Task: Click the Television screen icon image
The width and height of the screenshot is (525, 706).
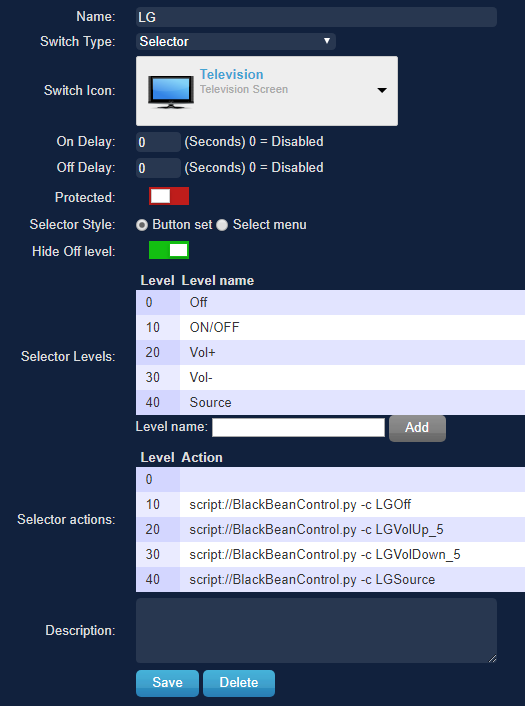Action: click(171, 91)
